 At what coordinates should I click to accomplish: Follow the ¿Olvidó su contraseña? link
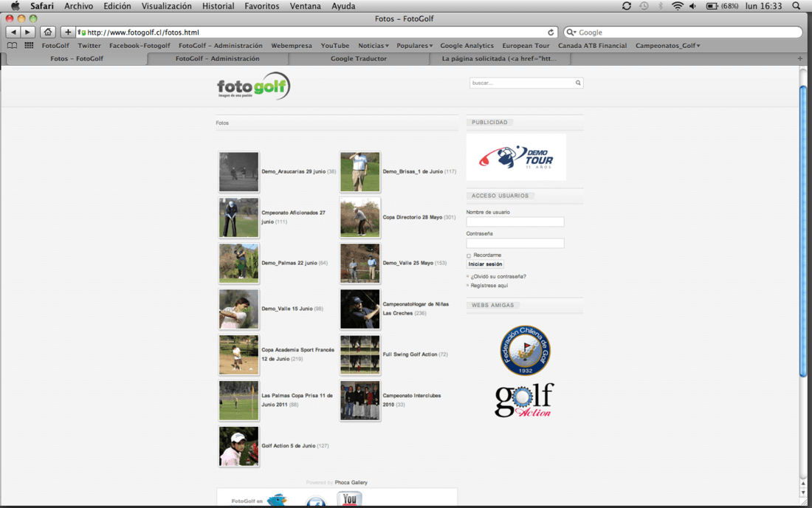point(498,277)
